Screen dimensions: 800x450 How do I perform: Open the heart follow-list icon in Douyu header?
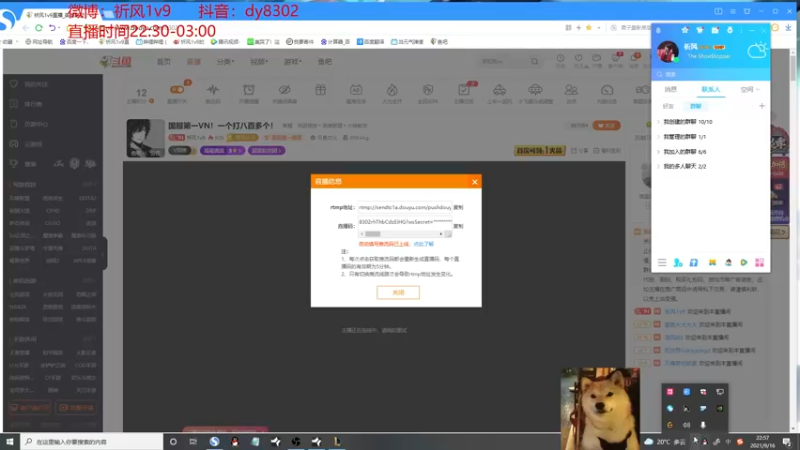579,59
